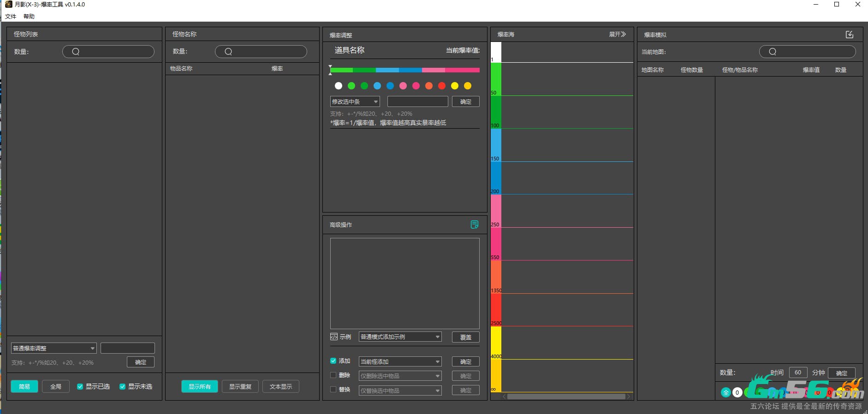Open the 文件 menu
The width and height of the screenshot is (868, 414).
pyautogui.click(x=11, y=16)
